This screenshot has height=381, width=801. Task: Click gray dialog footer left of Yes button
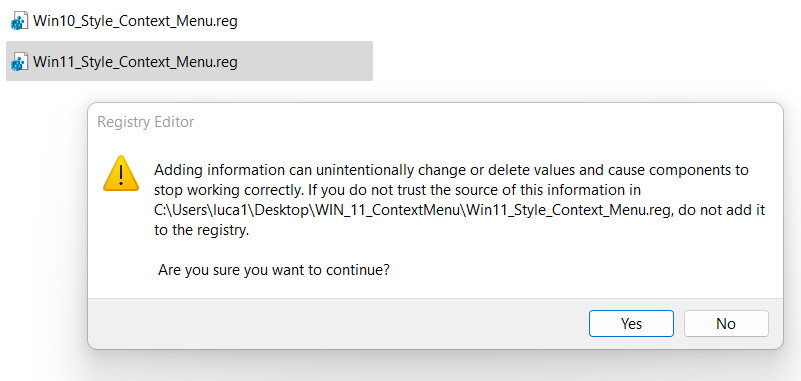pos(337,323)
